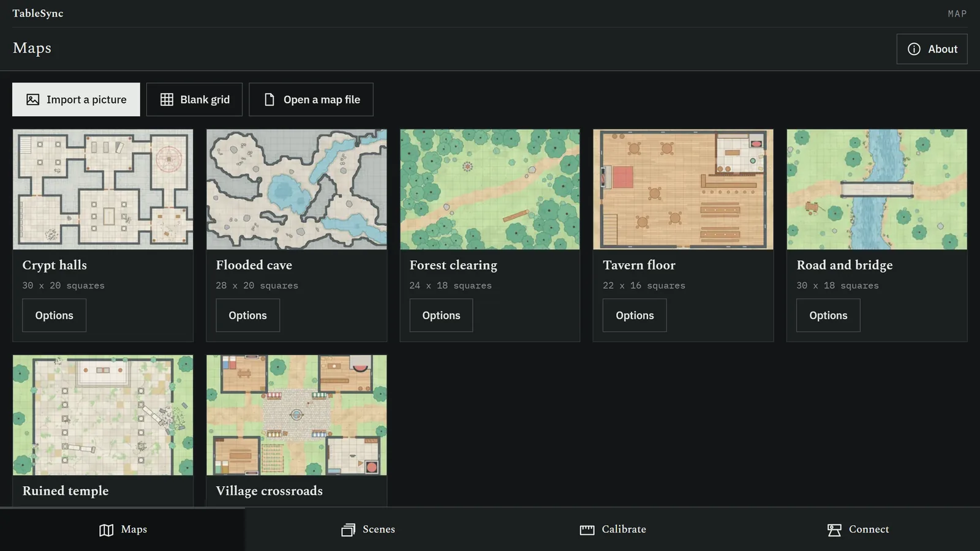
Task: Click the Tavern floor title text
Action: [639, 265]
